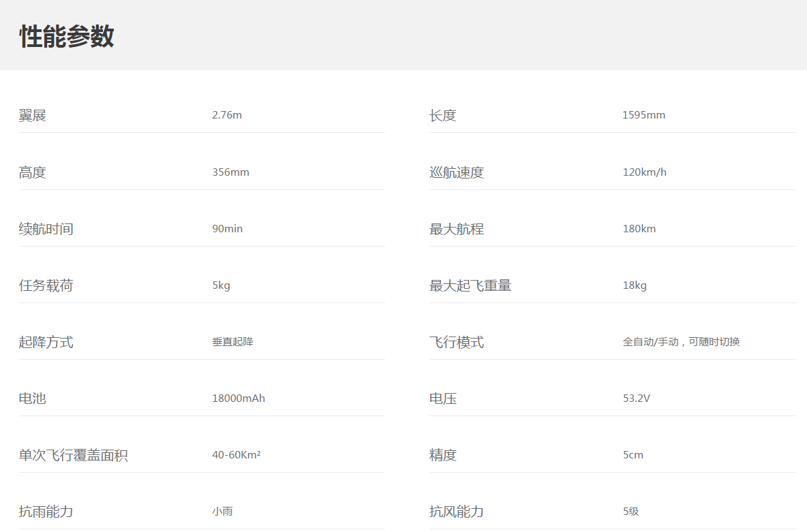Select the 120km/h cruise speed value
This screenshot has width=807, height=532.
(x=644, y=172)
